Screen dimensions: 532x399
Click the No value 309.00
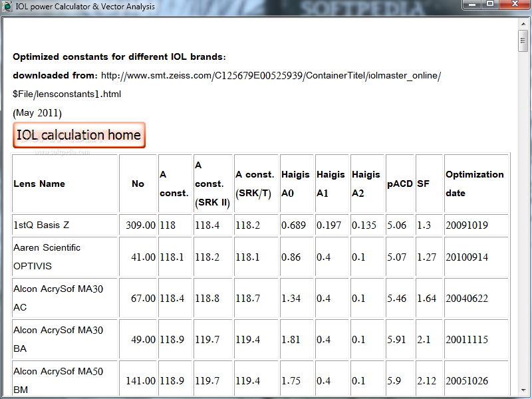[x=141, y=225]
